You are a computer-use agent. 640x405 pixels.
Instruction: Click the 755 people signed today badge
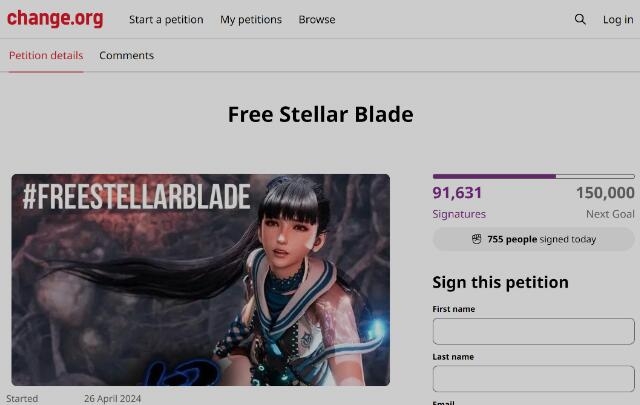533,239
